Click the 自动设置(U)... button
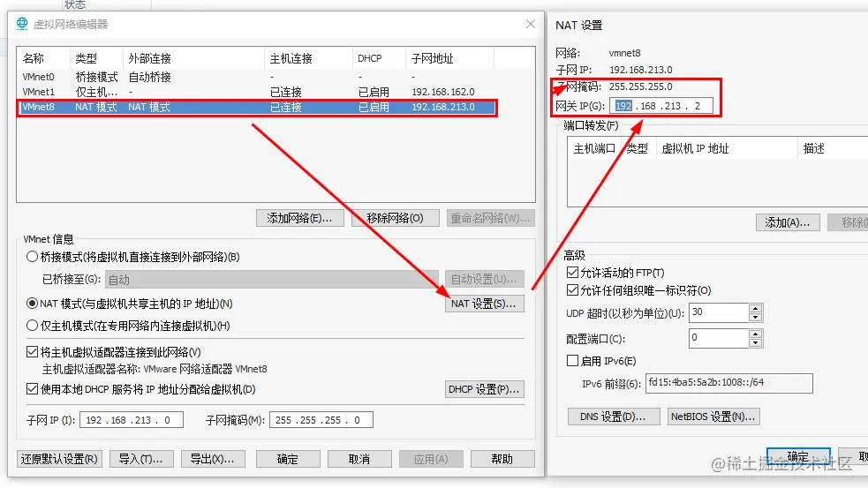The height and width of the screenshot is (488, 868). point(485,280)
